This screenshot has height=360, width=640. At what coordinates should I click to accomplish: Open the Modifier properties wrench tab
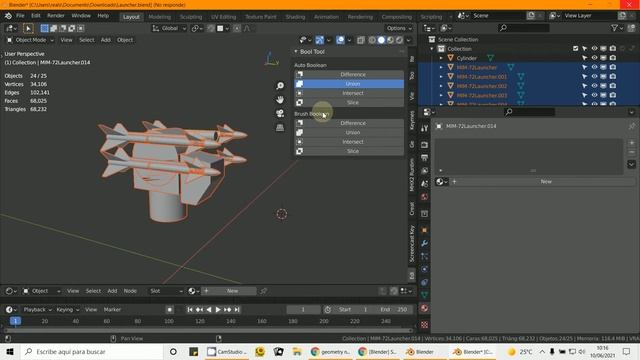point(424,243)
